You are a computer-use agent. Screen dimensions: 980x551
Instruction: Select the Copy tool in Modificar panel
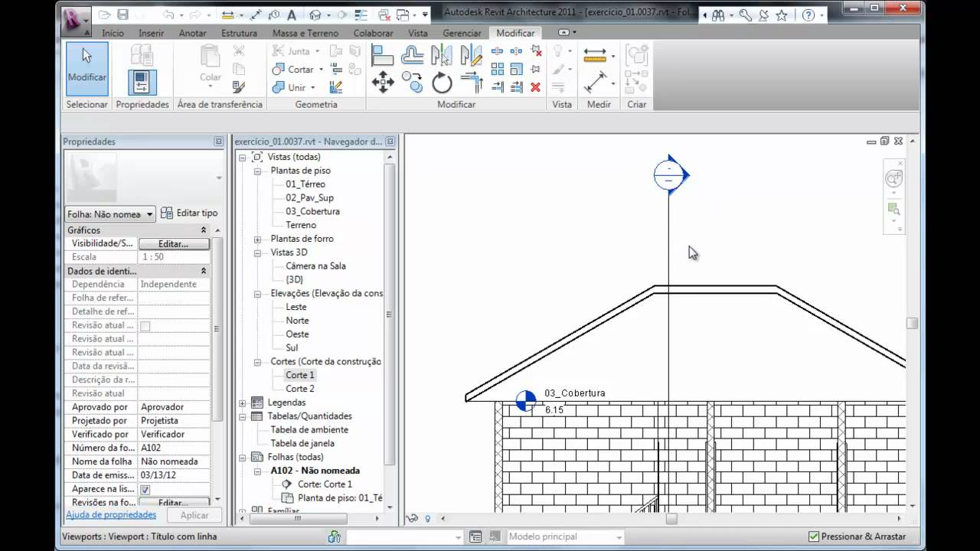point(412,82)
